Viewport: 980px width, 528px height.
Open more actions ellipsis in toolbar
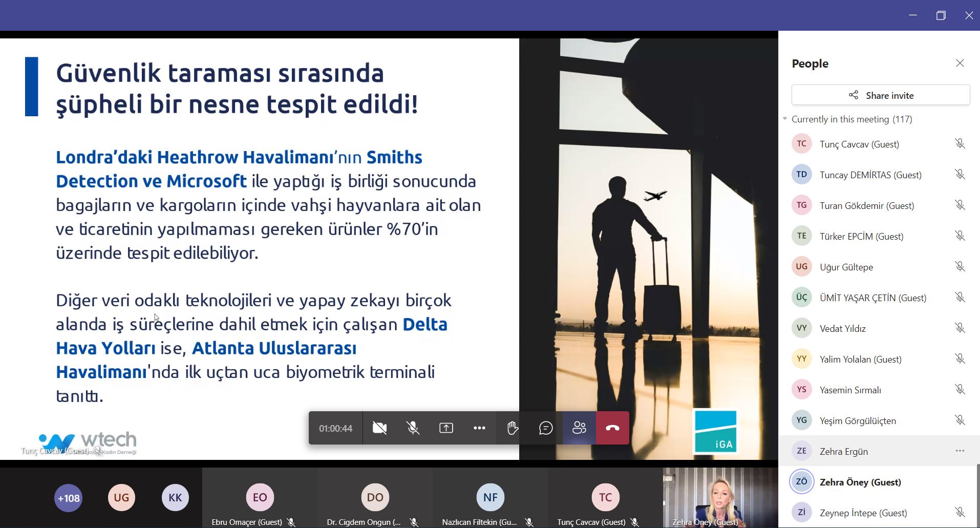click(x=479, y=428)
